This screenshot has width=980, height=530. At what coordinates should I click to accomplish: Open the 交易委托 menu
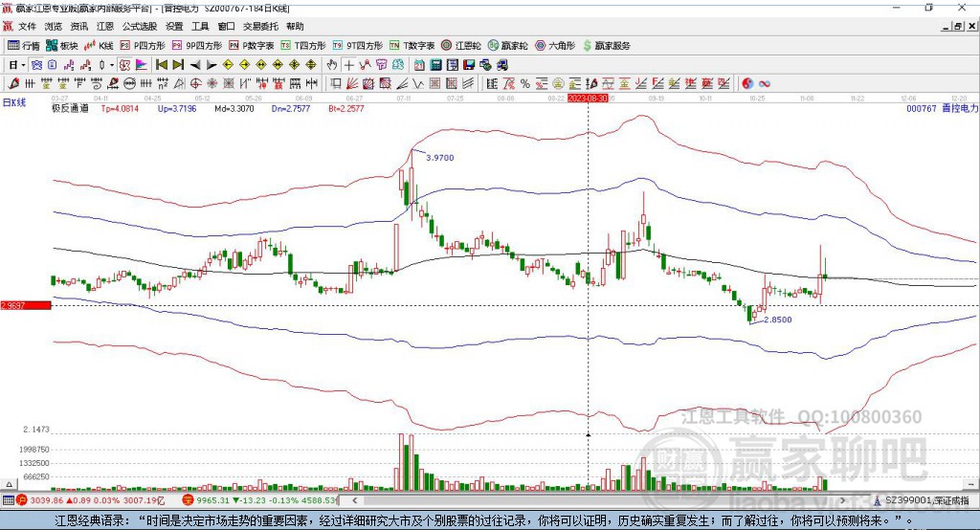click(260, 26)
